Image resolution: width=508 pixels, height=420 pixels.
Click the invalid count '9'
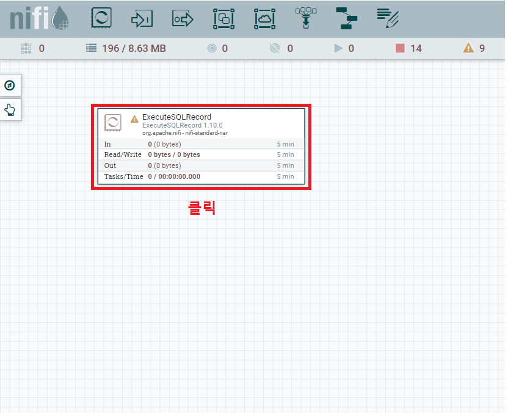[482, 48]
